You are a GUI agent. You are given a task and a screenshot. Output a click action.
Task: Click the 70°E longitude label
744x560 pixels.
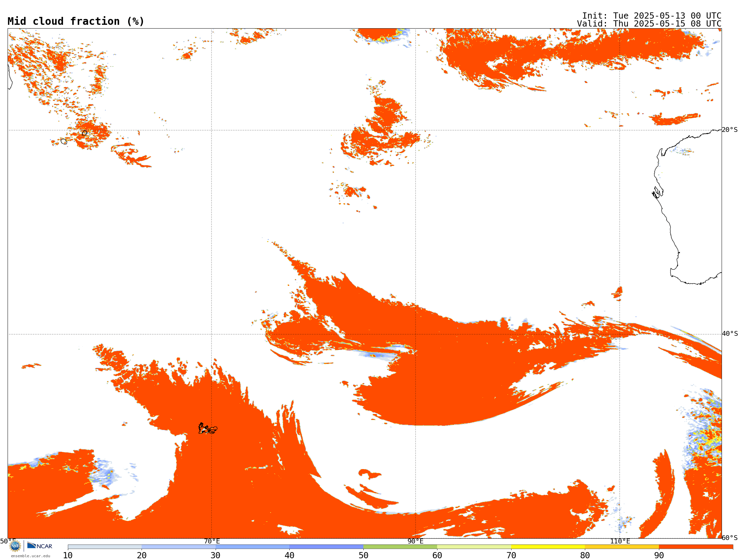point(212,541)
